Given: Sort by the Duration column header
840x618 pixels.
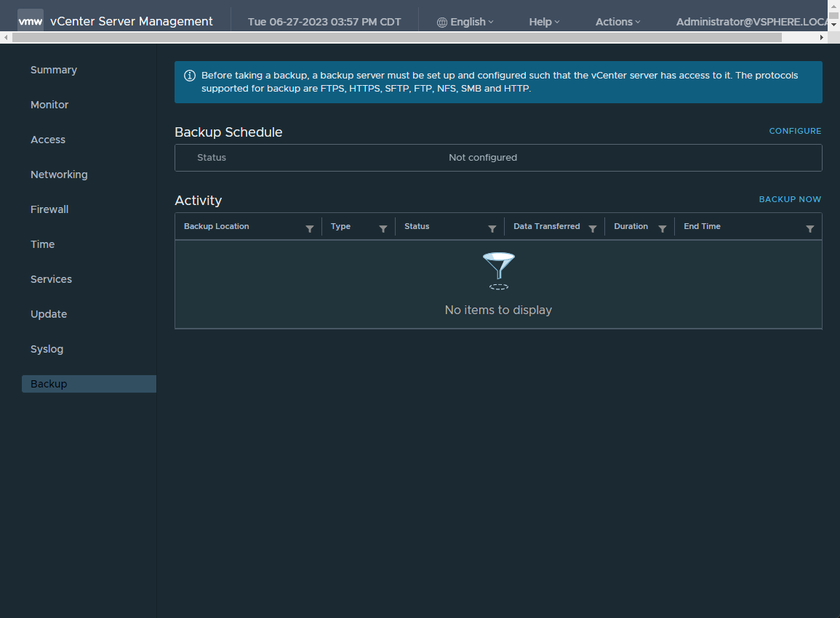Looking at the screenshot, I should click(x=631, y=227).
